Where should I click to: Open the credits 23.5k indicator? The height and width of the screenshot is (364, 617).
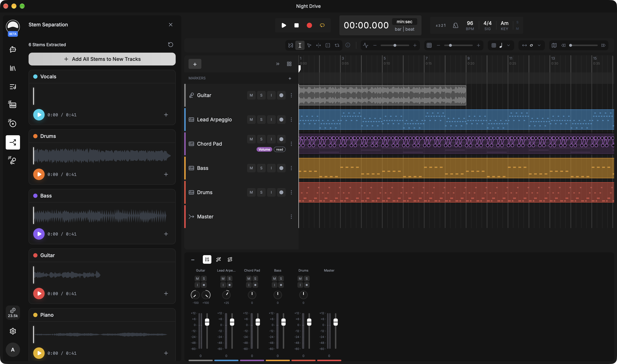pyautogui.click(x=13, y=312)
